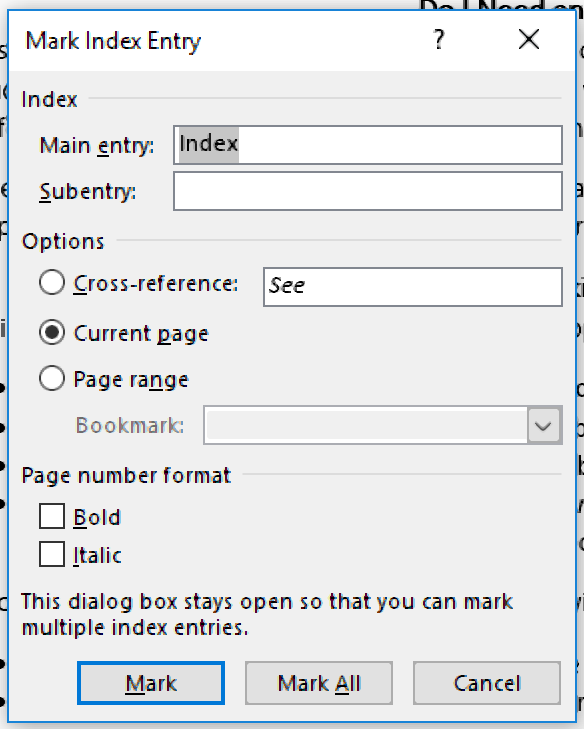Tick the Italic checkbox

[x=52, y=554]
